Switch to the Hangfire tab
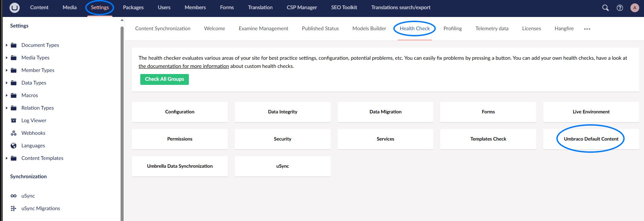Viewport: 644px width, 221px height. click(564, 29)
